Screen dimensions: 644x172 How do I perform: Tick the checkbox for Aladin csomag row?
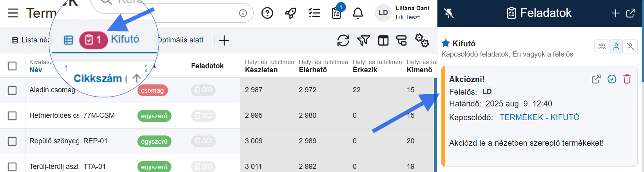coord(13,90)
